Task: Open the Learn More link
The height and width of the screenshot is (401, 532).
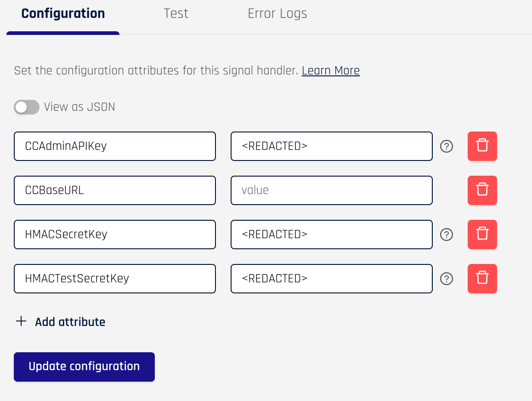Action: point(330,70)
